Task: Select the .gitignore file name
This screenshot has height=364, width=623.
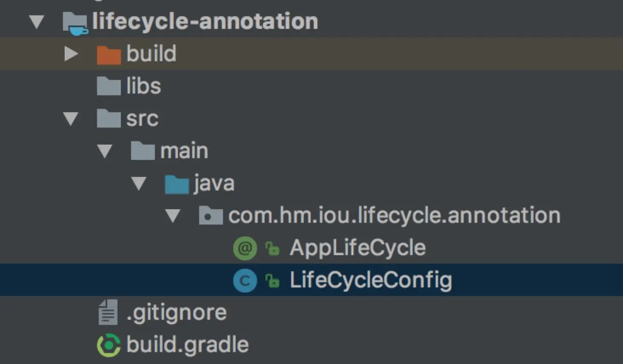Action: point(177,313)
